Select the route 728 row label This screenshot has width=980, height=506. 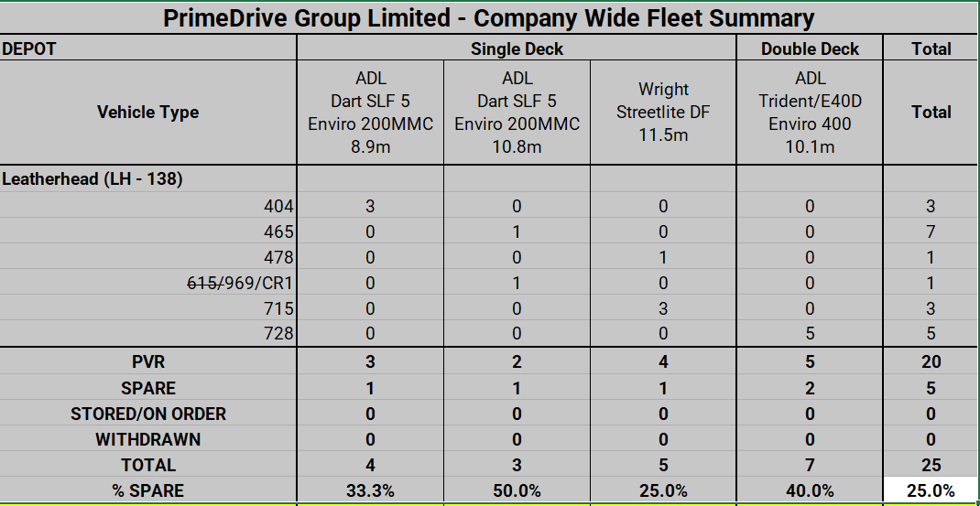pos(278,335)
